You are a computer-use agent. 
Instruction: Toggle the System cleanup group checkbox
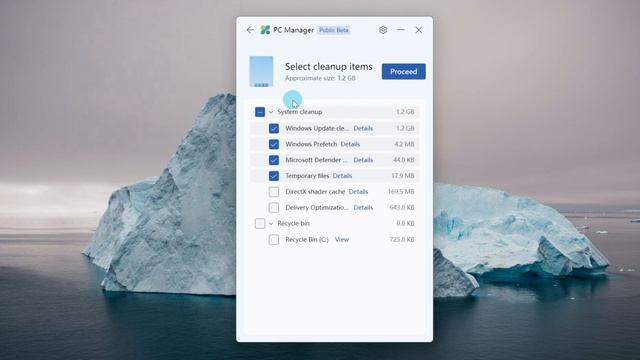click(260, 112)
